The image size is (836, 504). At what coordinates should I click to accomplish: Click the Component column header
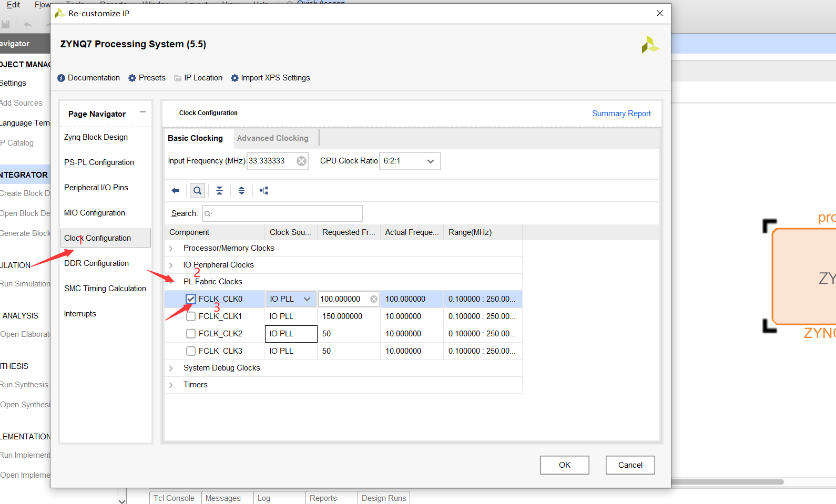(x=215, y=232)
